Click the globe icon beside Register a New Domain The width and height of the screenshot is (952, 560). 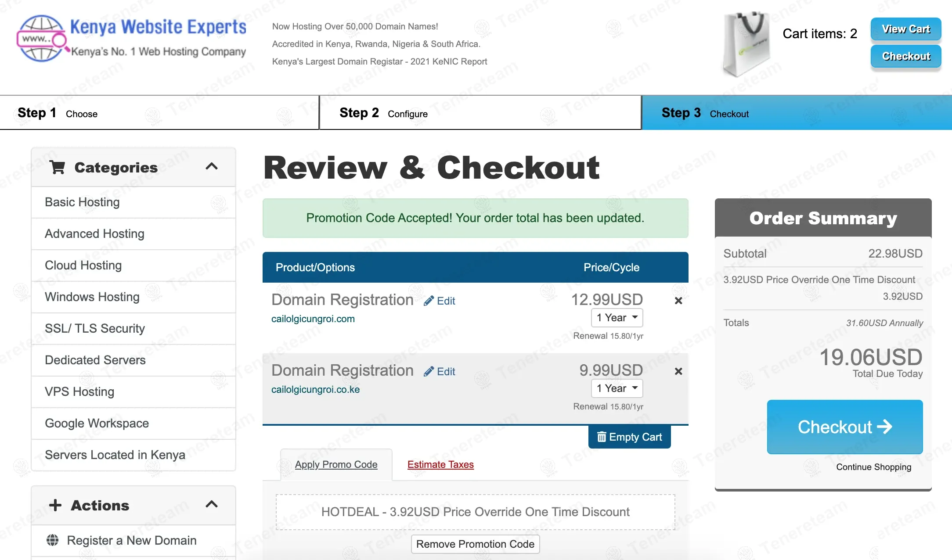(53, 540)
